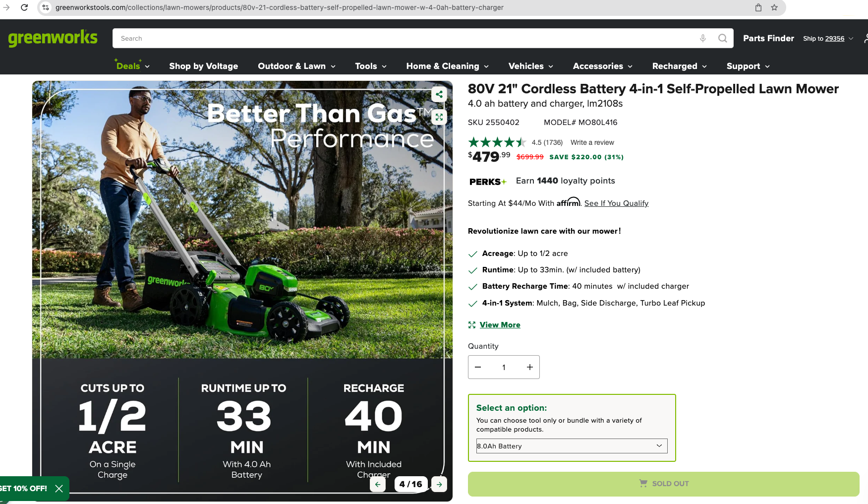This screenshot has width=868, height=504.
Task: Expand product image to fullscreen
Action: pos(439,117)
